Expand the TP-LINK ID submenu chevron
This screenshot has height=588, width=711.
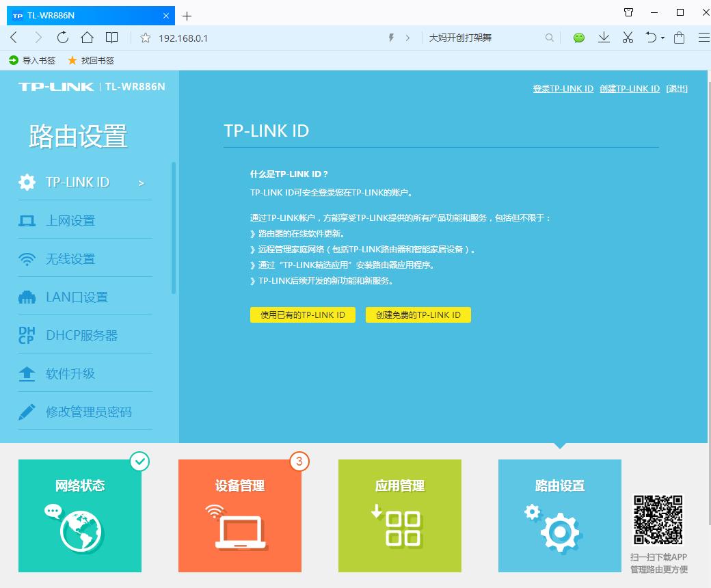(141, 183)
